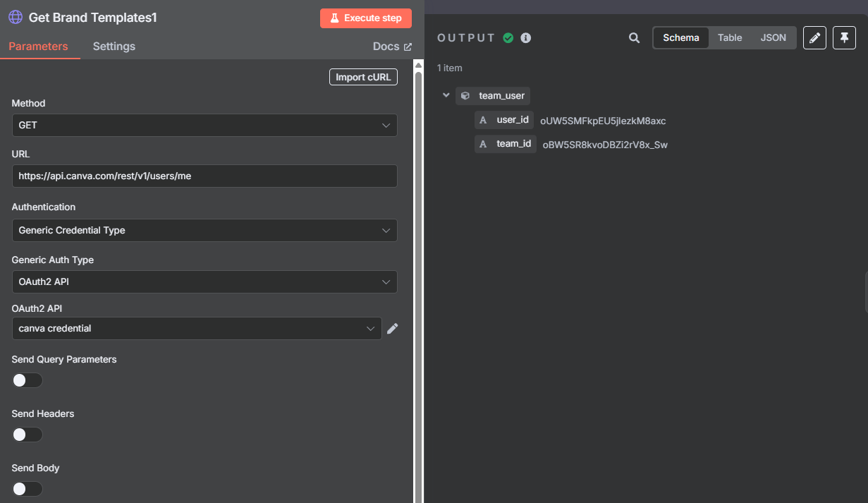Switch to the Parameters tab
The width and height of the screenshot is (868, 503).
38,47
